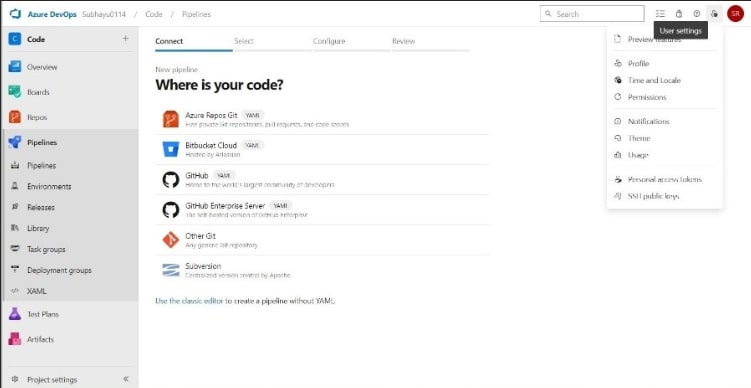Go to Pipelines breadcrumb link
This screenshot has height=388, width=751.
[x=196, y=14]
